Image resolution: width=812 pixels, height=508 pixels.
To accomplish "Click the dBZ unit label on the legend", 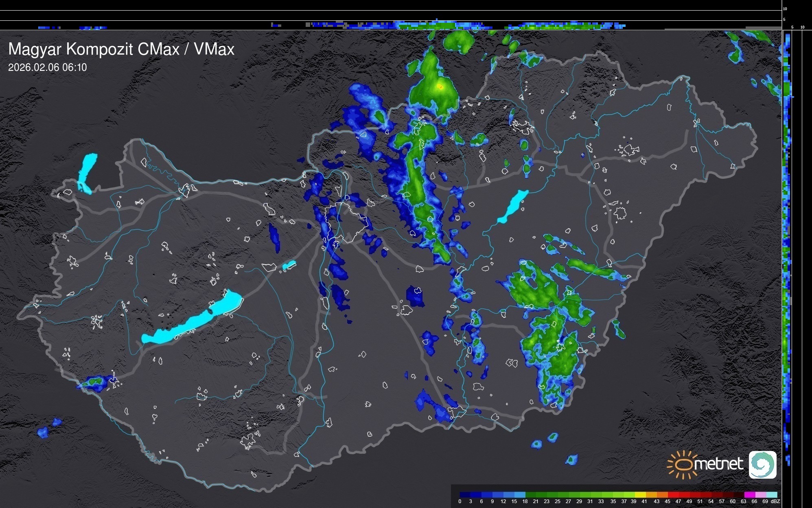I will [x=775, y=501].
